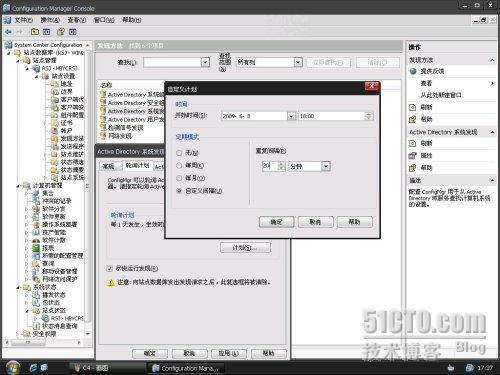The image size is (500, 375).
Task: Open the 帮助 menu in menu bar
Action: [131, 20]
